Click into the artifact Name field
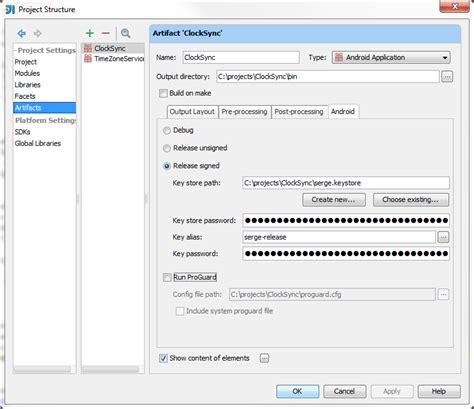The image size is (474, 409). pyautogui.click(x=241, y=57)
